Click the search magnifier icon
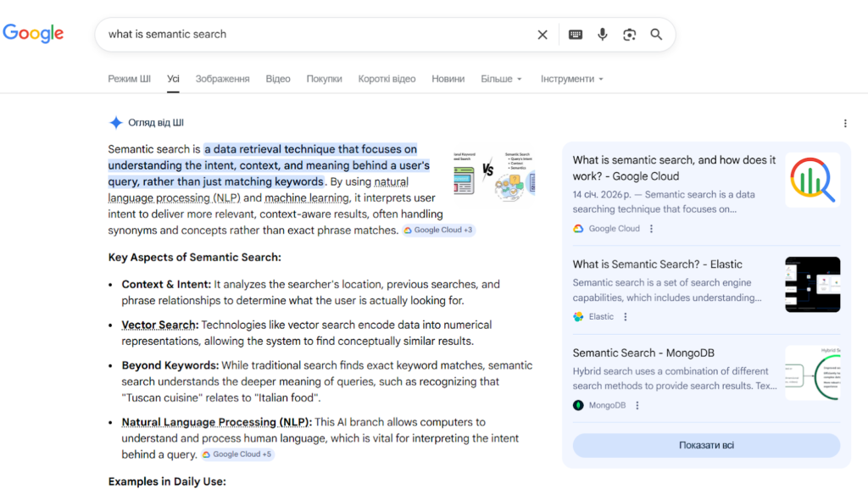 (656, 34)
